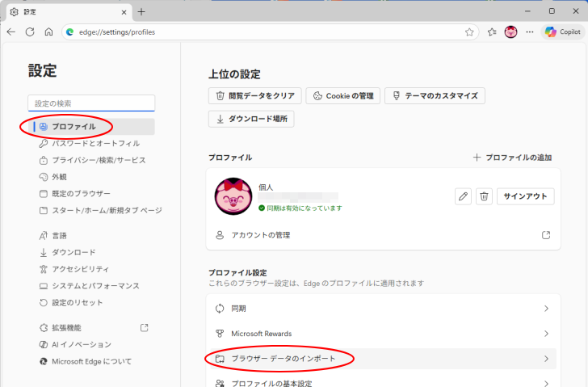Click the サインアウト button

click(x=525, y=196)
